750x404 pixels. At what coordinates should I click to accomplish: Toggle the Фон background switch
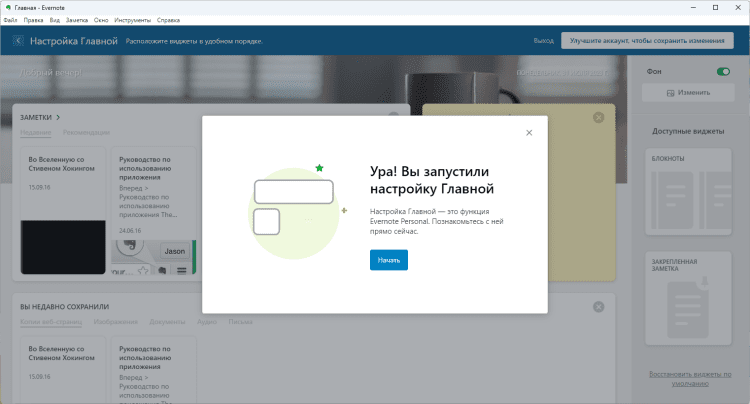click(723, 72)
